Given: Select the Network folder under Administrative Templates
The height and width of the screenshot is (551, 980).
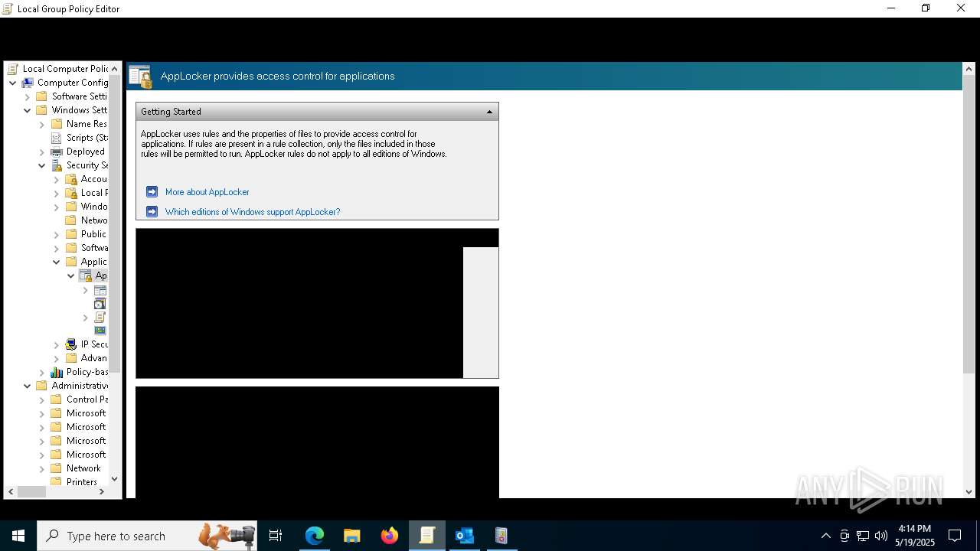Looking at the screenshot, I should tap(75, 468).
